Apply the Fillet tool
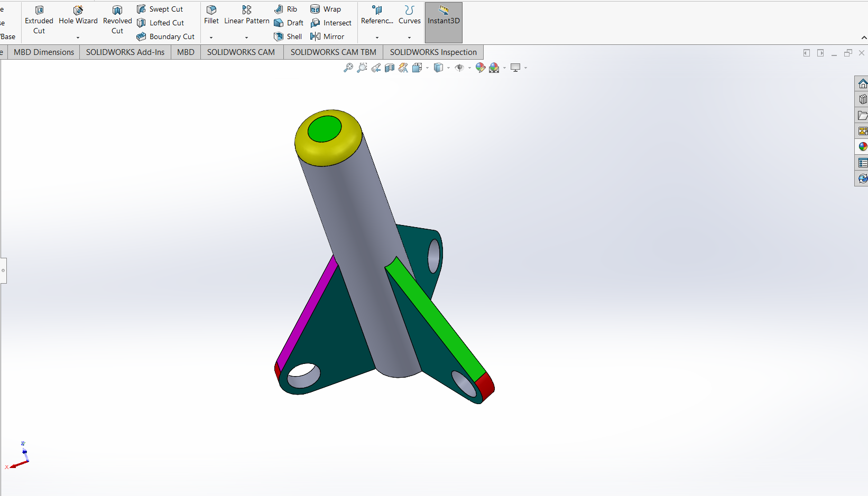The image size is (868, 496). [211, 16]
